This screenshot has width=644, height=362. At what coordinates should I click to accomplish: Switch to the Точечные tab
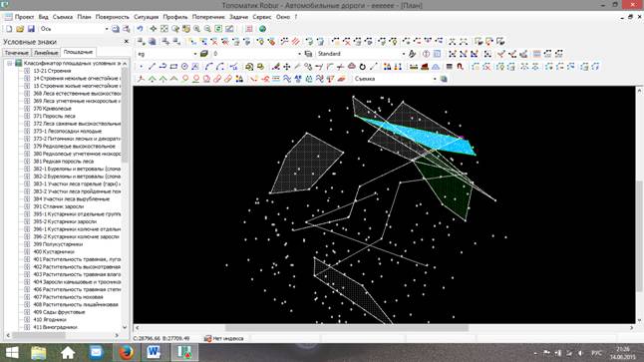pos(16,53)
